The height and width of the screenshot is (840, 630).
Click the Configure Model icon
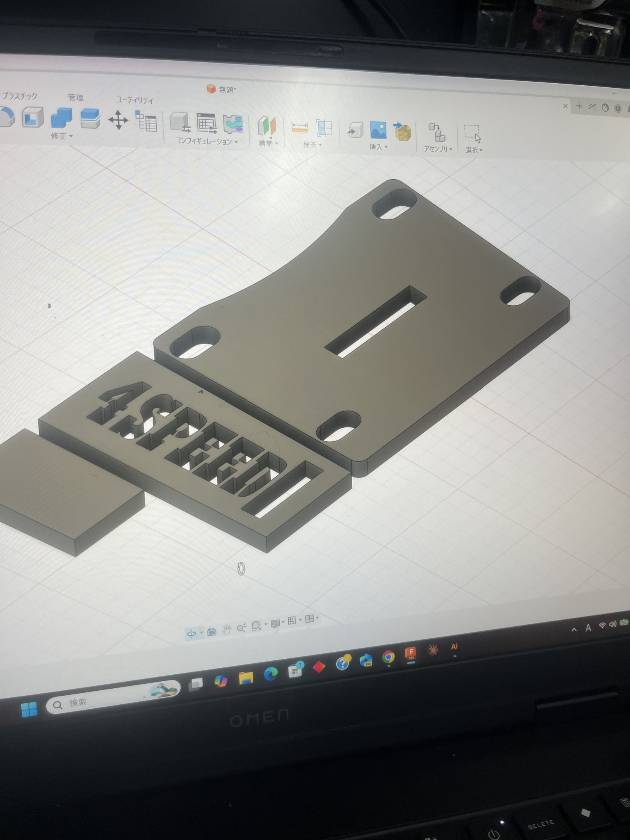click(180, 123)
